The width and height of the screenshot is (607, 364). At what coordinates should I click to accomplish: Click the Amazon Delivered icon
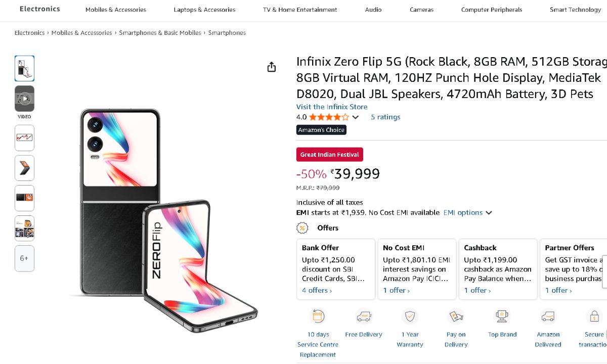pos(548,316)
